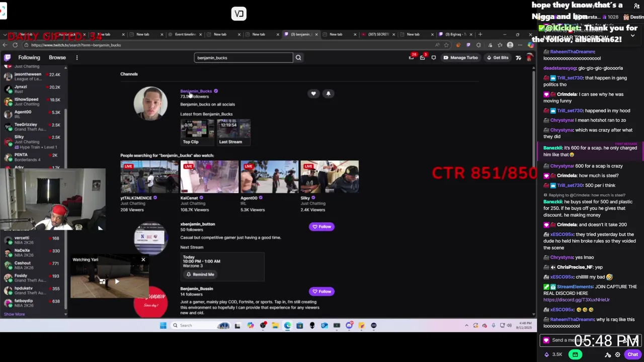Go back with browser back arrow

point(5,45)
